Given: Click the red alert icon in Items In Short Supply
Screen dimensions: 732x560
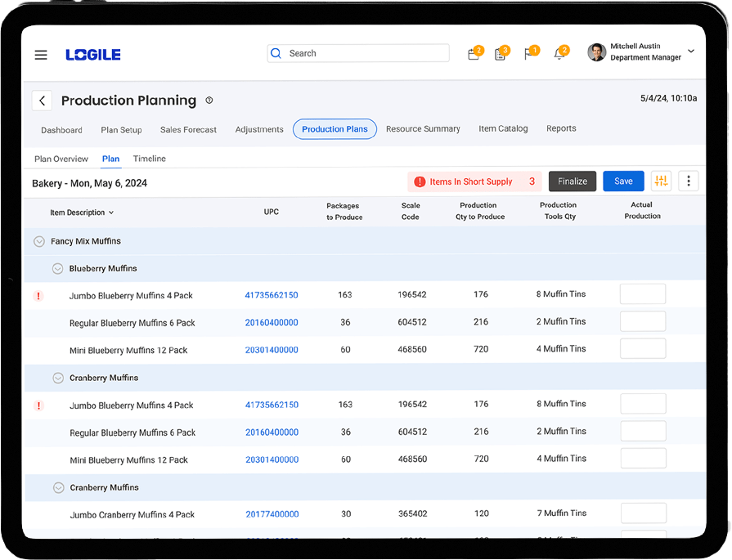Looking at the screenshot, I should (420, 181).
